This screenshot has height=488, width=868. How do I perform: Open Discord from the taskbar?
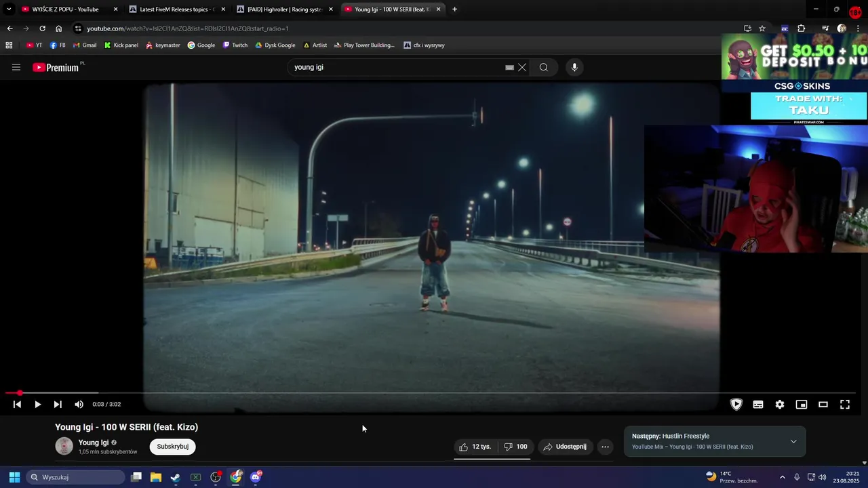click(x=256, y=477)
